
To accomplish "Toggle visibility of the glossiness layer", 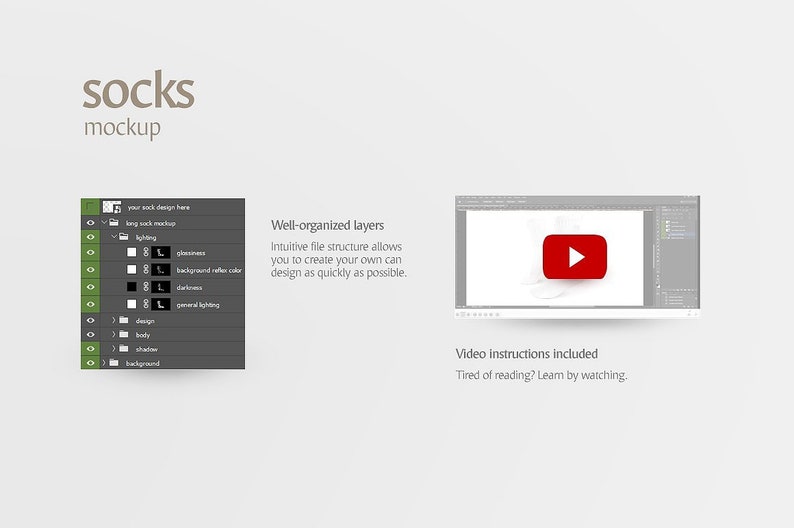I will point(90,252).
